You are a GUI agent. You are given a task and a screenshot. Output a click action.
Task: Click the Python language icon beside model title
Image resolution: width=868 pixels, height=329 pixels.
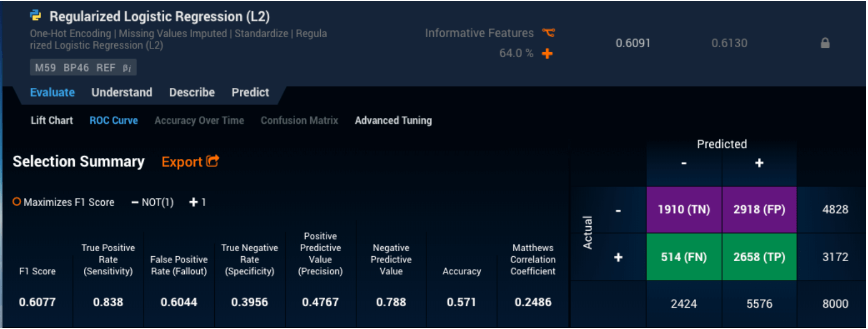click(36, 16)
